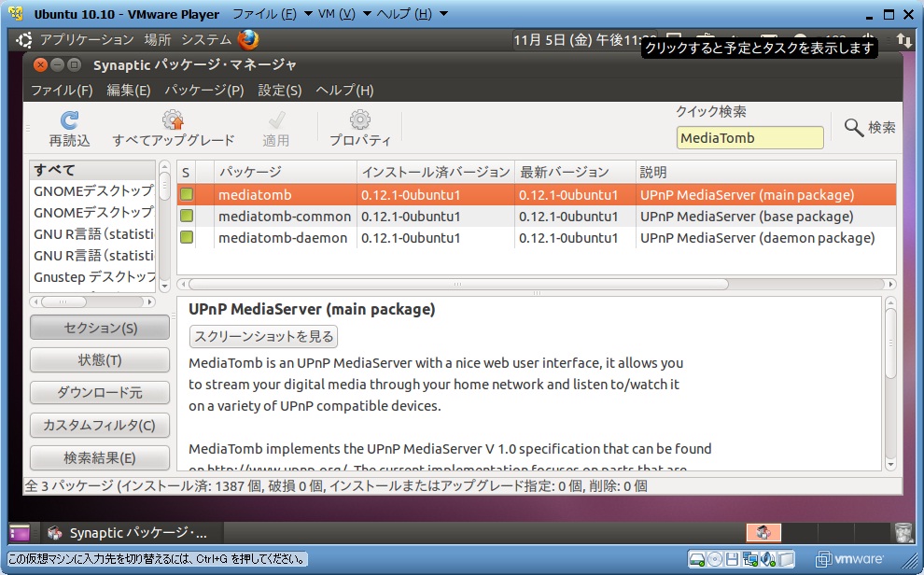This screenshot has height=575, width=924.
Task: Click UPnP MediaServer (base package) description cell
Action: [747, 217]
